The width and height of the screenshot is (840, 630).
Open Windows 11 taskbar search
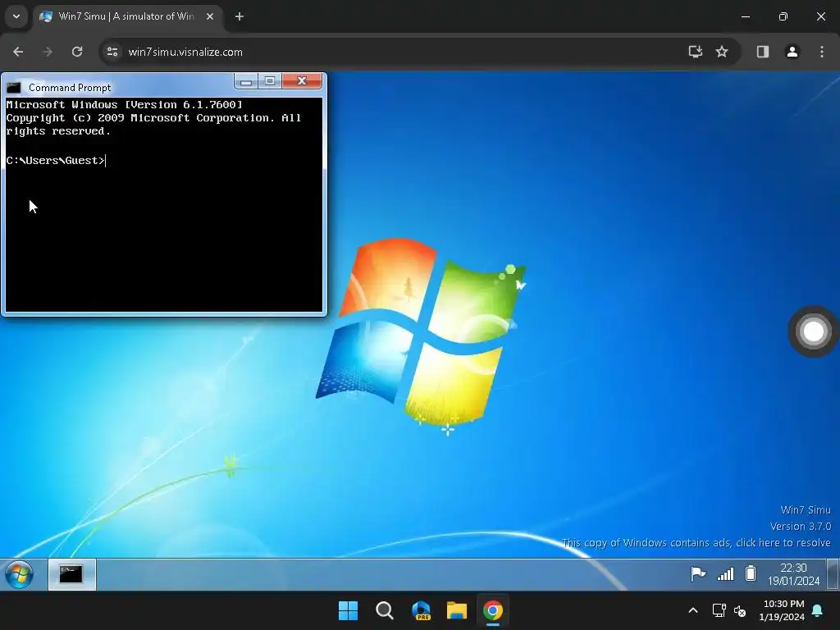coord(384,610)
